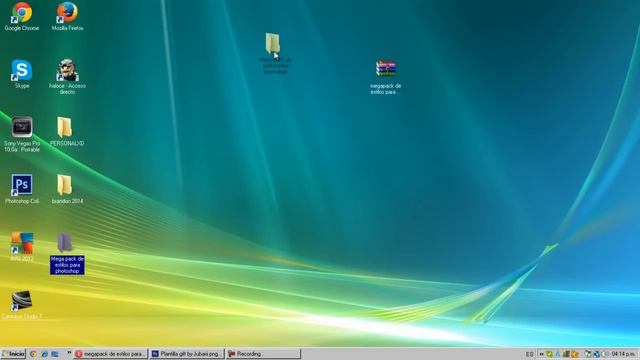Click the ES language indicator
640x360 pixels.
529,354
